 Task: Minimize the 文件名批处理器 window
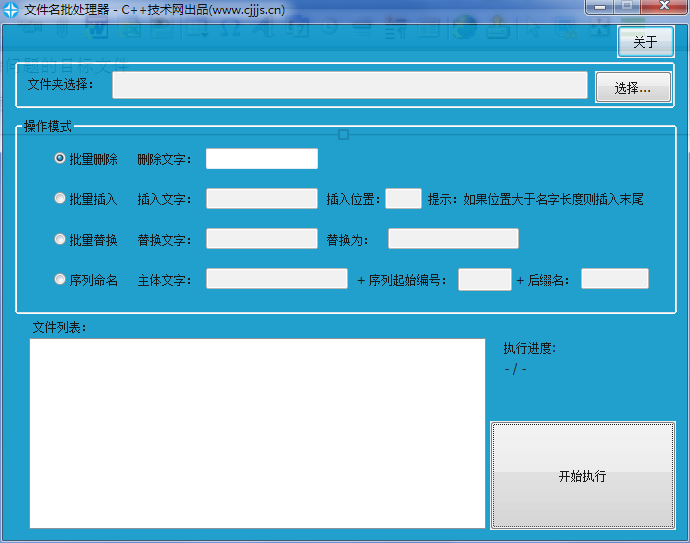(600, 7)
